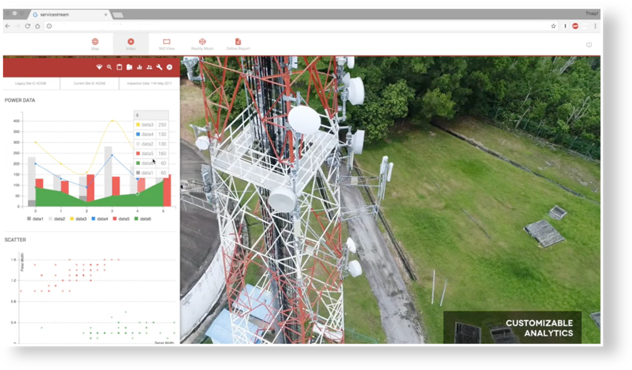Toggle data1 series in chart legend

point(35,219)
